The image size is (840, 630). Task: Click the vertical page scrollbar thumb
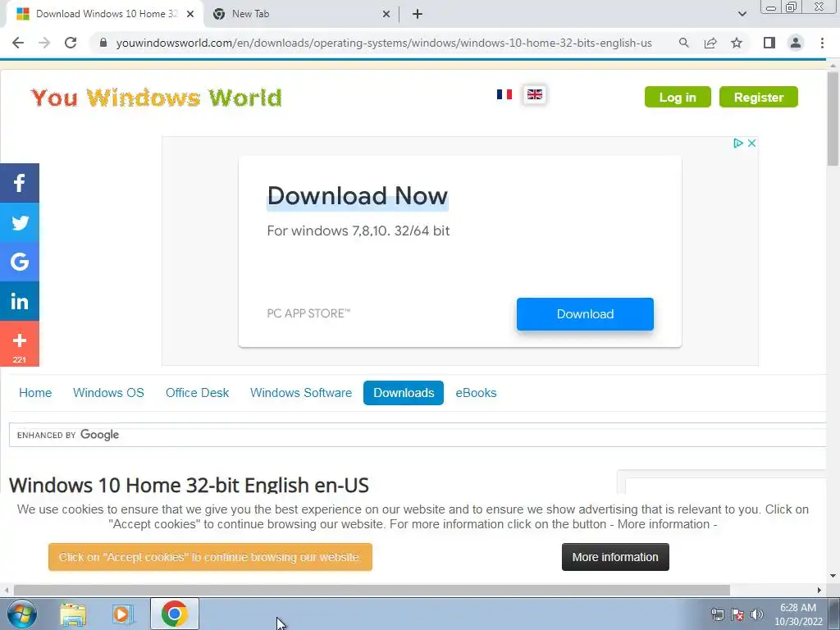[x=833, y=119]
